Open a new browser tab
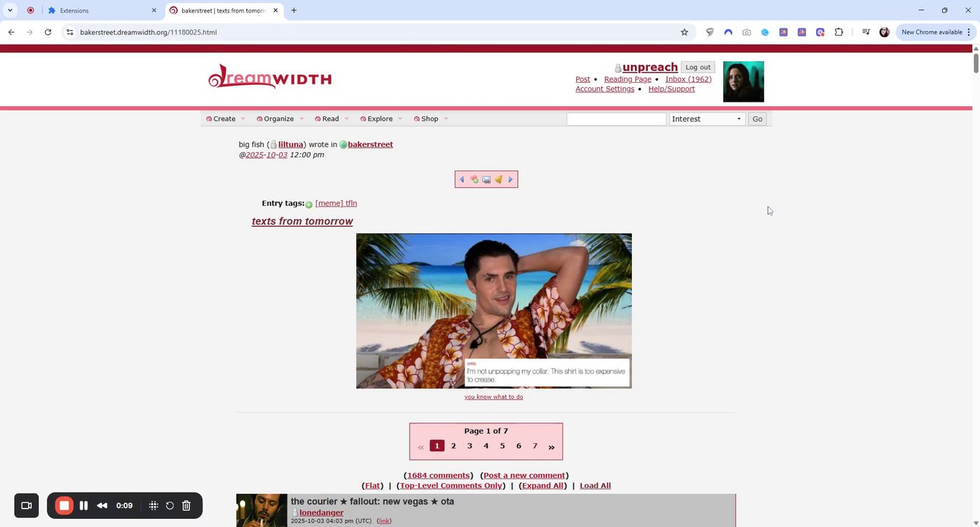The width and height of the screenshot is (980, 527). pos(294,10)
